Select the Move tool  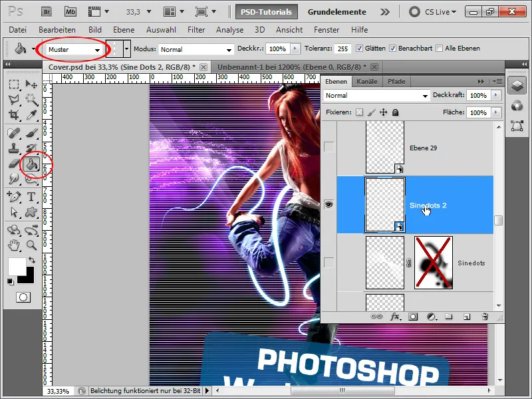click(31, 84)
